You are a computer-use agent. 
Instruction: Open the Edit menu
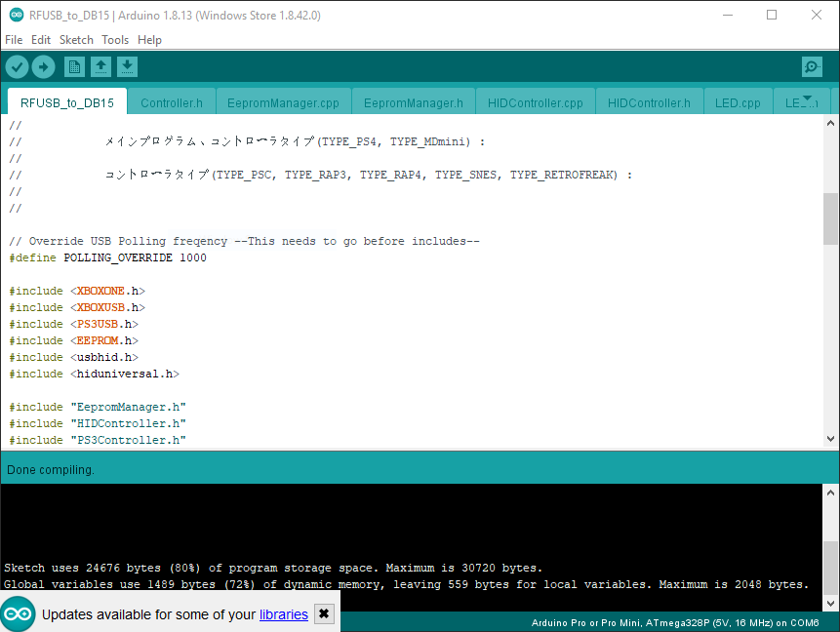tap(41, 40)
